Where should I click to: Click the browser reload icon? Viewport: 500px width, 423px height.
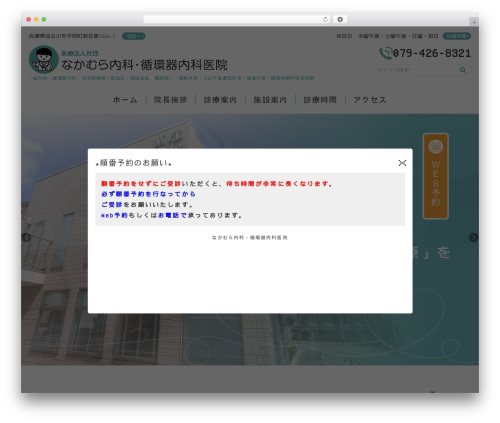coord(325,19)
